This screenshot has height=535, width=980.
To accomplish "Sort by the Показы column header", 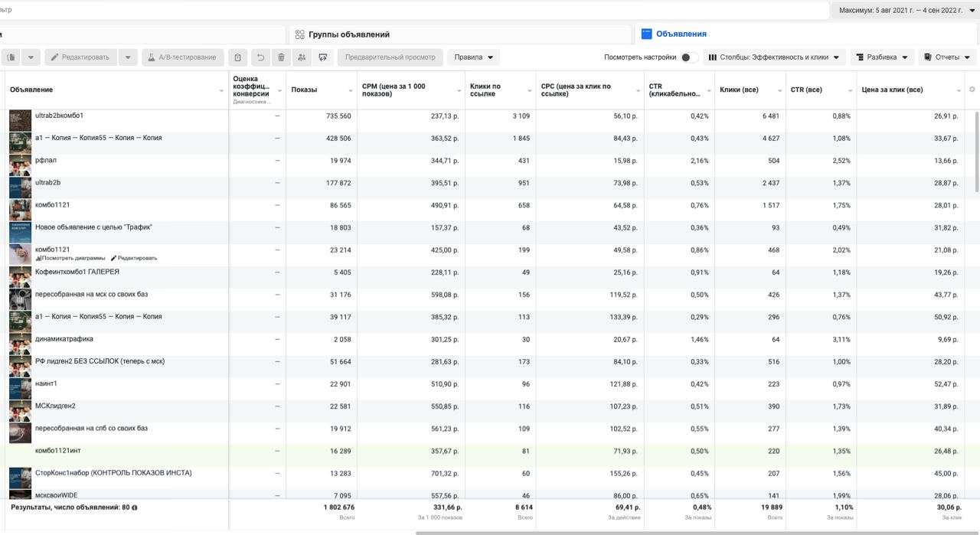I will pos(322,90).
